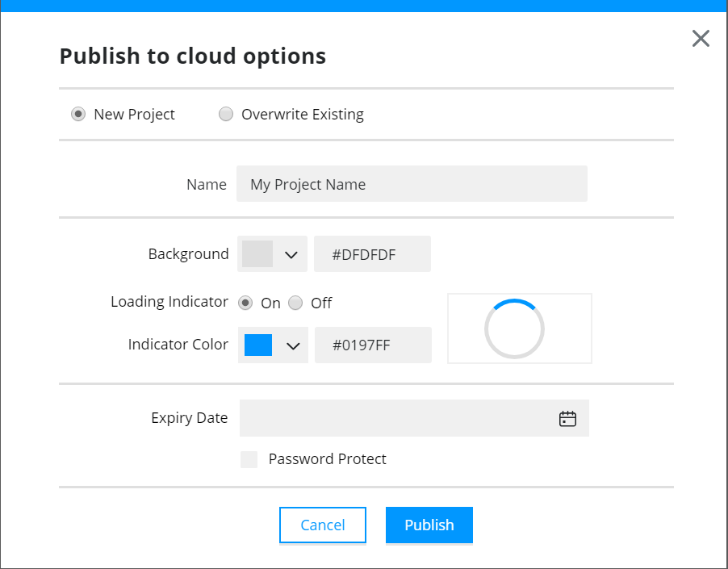Click the Overwrite Existing label text
This screenshot has width=728, height=569.
point(303,114)
